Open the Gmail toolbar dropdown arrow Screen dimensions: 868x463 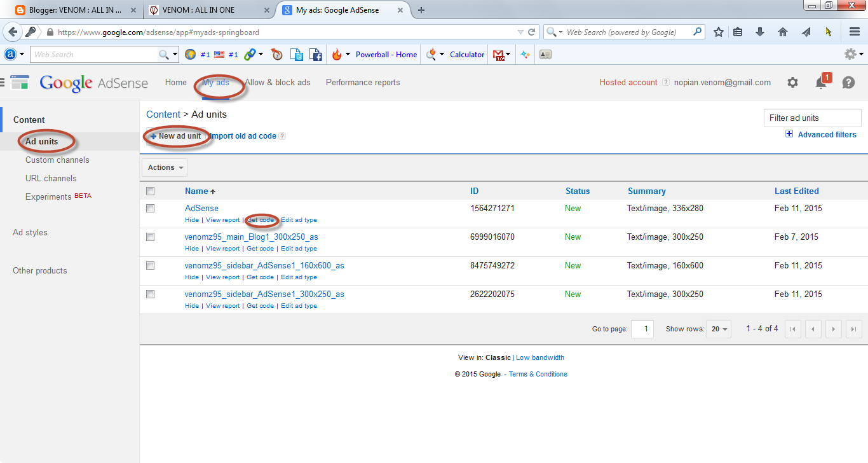click(x=508, y=55)
